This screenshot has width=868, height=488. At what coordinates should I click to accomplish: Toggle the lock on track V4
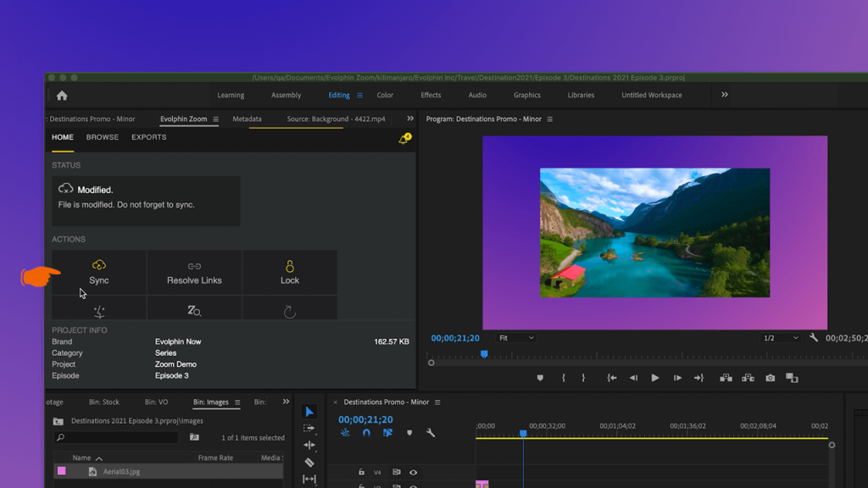[362, 472]
